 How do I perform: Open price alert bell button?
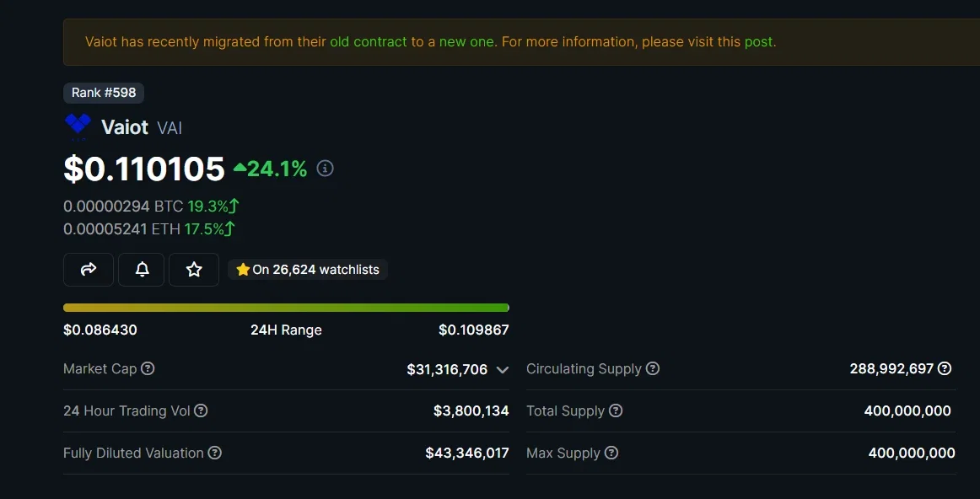coord(142,269)
